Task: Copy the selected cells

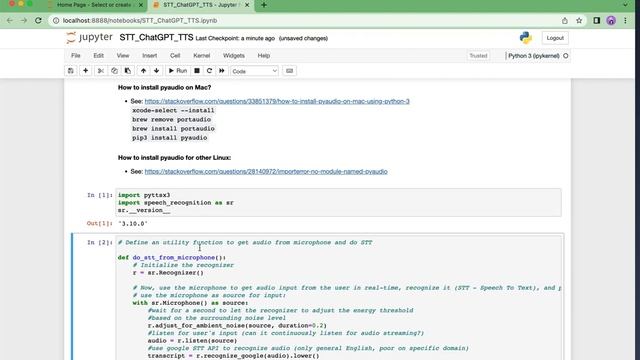Action: pos(114,71)
